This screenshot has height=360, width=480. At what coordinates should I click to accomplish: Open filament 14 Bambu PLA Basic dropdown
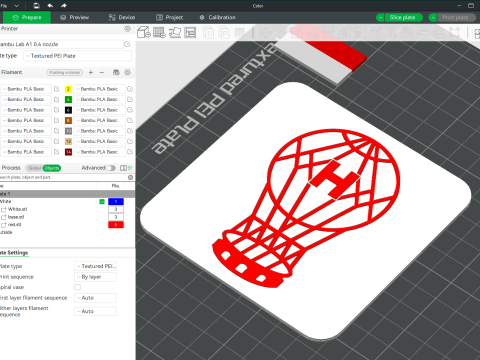pos(99,152)
